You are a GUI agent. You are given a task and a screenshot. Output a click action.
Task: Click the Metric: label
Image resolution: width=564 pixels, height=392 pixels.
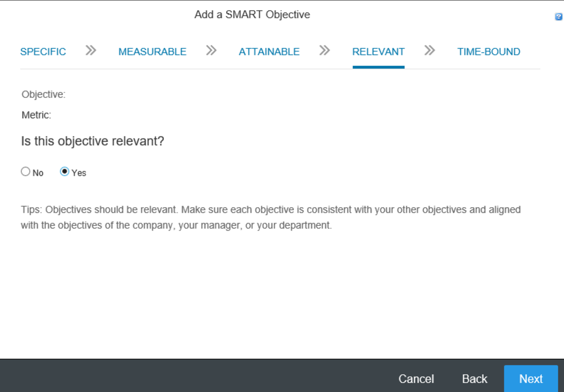(x=36, y=115)
